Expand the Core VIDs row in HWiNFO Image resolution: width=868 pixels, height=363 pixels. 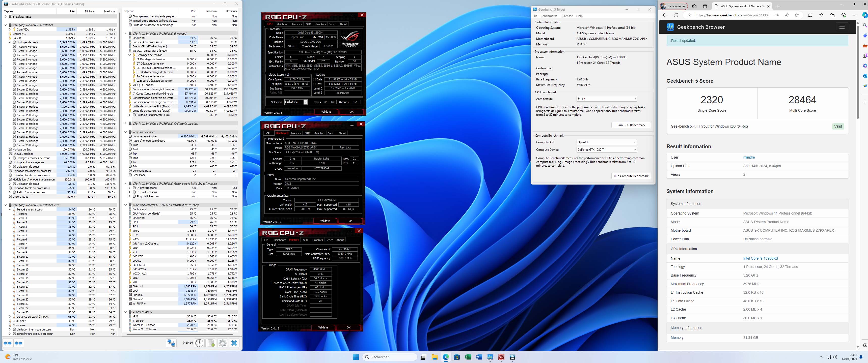tap(10, 29)
